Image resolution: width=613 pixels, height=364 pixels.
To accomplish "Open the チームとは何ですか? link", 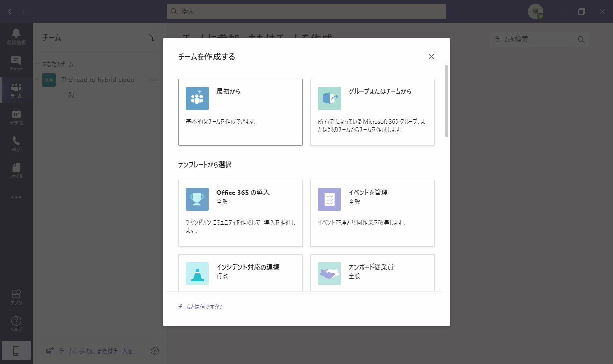I will [x=200, y=307].
